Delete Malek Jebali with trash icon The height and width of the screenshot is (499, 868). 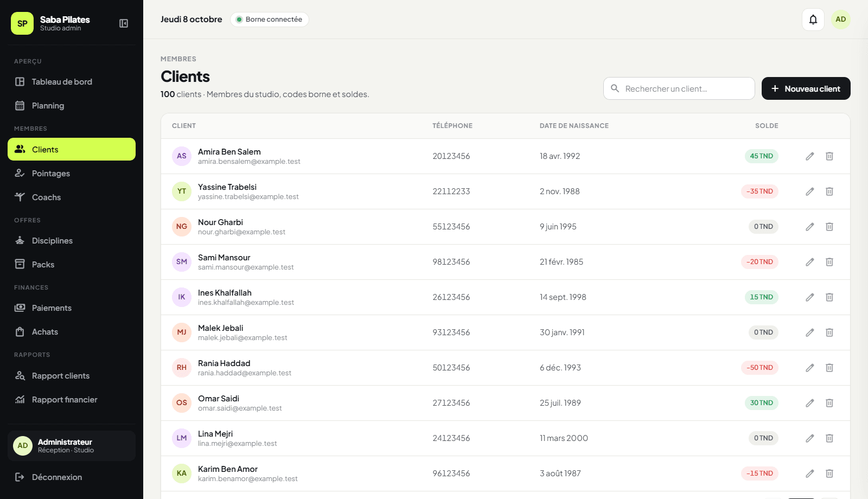[x=829, y=332]
